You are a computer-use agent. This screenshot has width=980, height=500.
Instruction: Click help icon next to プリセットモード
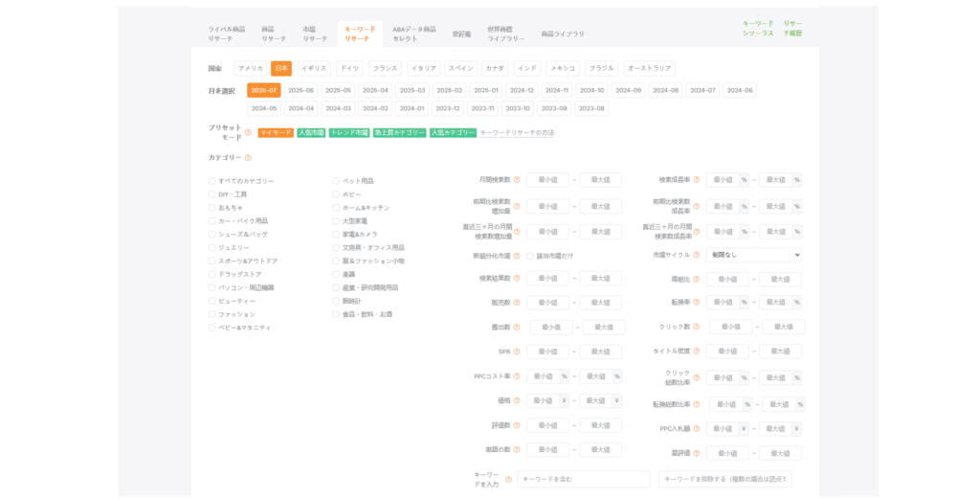(248, 133)
